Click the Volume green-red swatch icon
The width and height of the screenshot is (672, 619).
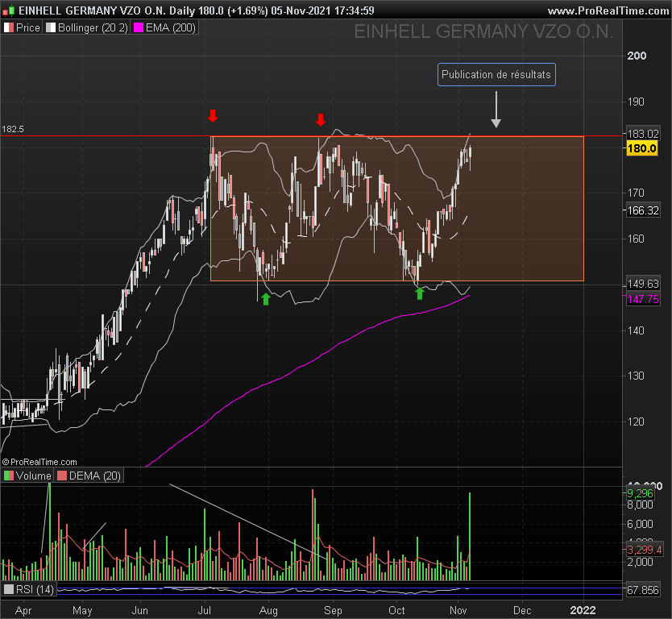9,476
